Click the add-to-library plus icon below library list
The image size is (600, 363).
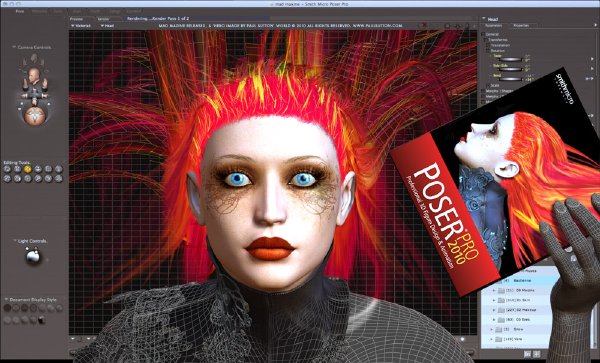coord(537,354)
